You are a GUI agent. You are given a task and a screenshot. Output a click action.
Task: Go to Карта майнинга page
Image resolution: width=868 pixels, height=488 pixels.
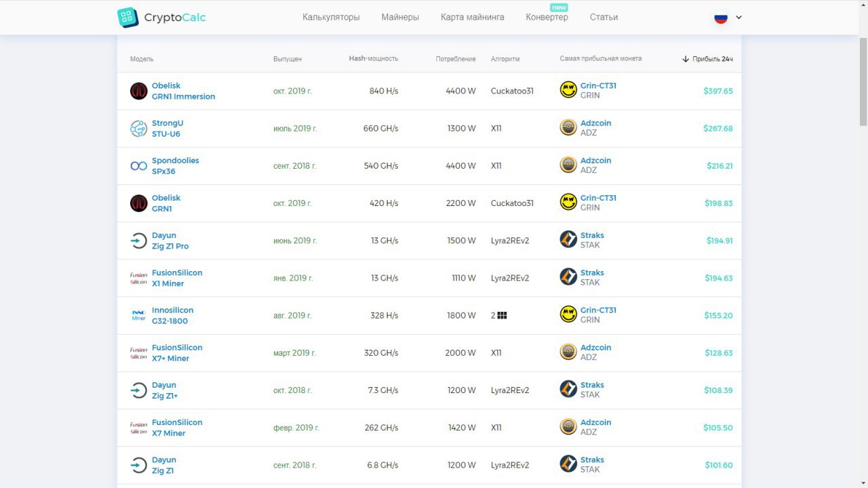[x=472, y=17]
